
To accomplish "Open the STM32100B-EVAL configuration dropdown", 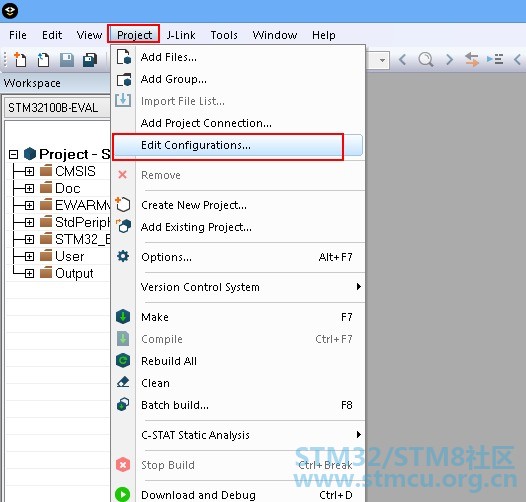I will pyautogui.click(x=57, y=108).
